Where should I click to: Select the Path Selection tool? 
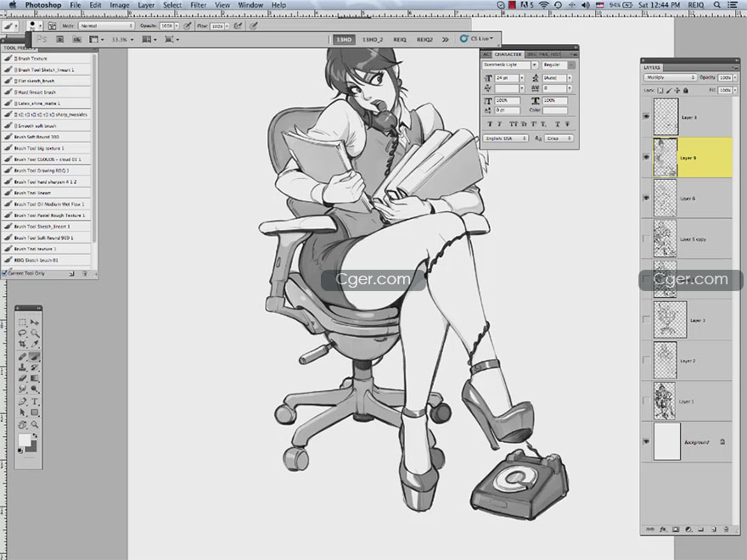pos(22,412)
